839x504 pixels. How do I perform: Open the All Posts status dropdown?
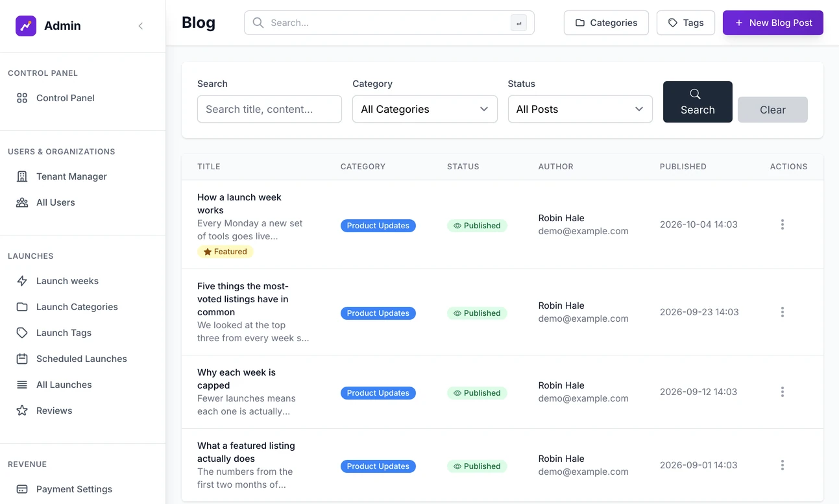pyautogui.click(x=580, y=109)
